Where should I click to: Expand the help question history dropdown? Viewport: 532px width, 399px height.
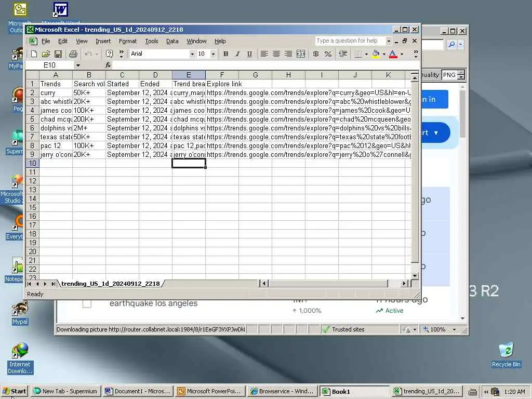[389, 41]
